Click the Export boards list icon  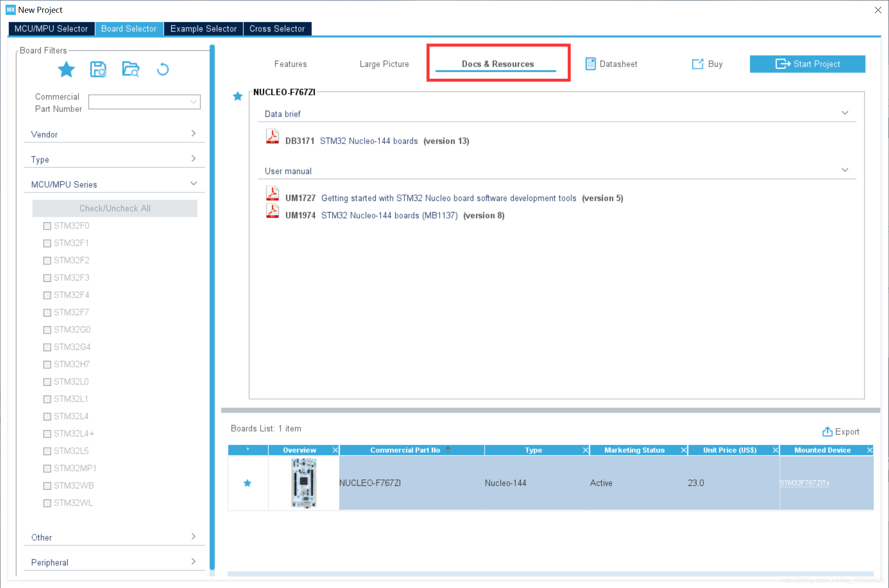click(x=827, y=431)
